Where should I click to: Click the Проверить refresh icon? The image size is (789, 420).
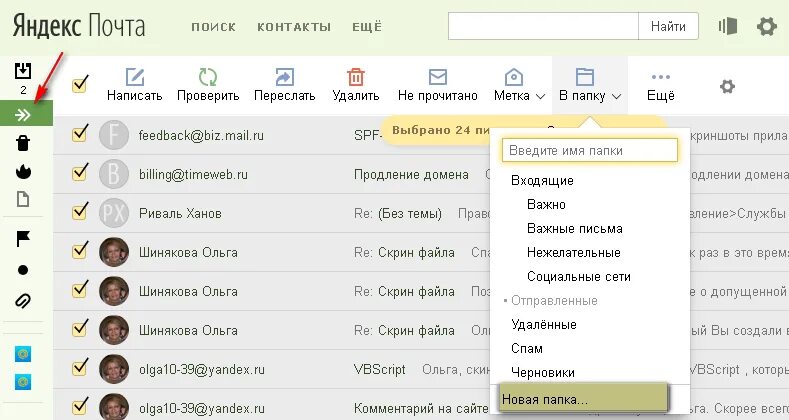pos(207,77)
